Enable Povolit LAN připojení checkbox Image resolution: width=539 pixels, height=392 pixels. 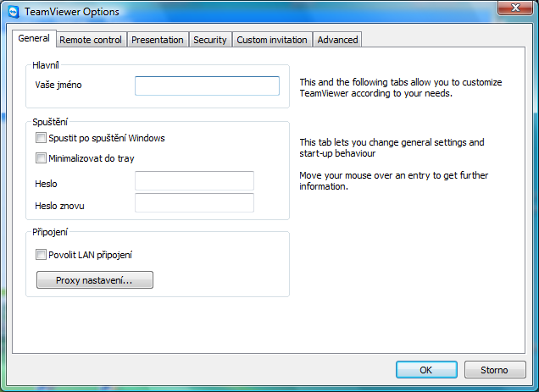click(41, 255)
